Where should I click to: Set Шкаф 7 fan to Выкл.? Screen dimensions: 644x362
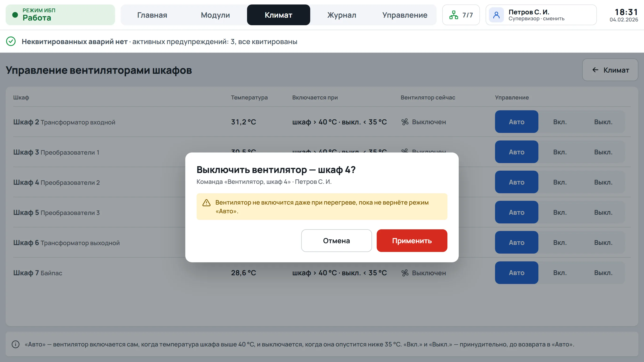[x=603, y=272]
